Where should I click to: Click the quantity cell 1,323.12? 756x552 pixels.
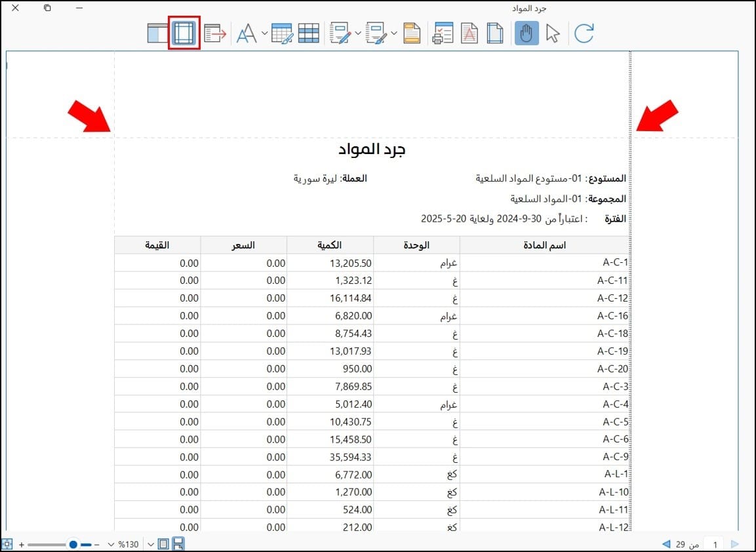pyautogui.click(x=330, y=281)
